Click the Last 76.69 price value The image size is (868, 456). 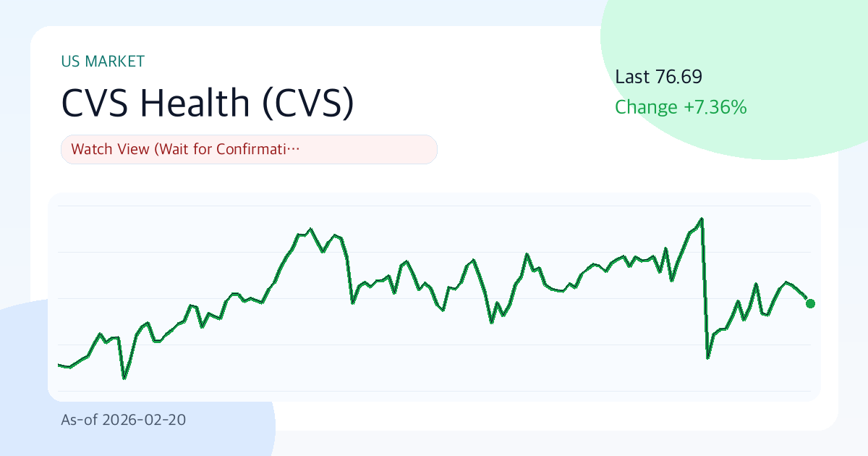pos(678,77)
